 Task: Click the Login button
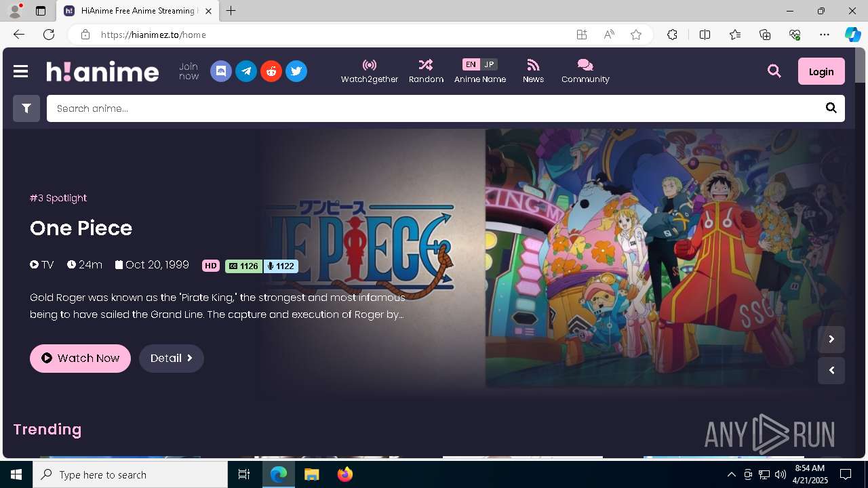[x=821, y=71]
